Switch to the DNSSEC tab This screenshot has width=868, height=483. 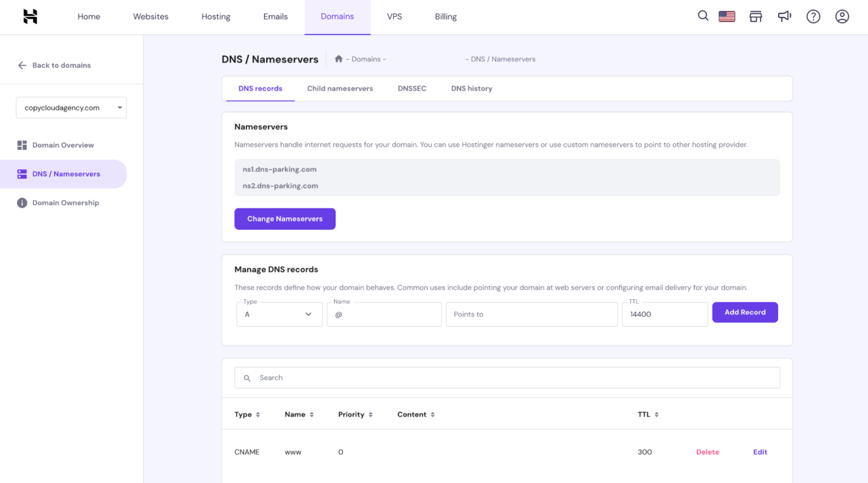(412, 88)
